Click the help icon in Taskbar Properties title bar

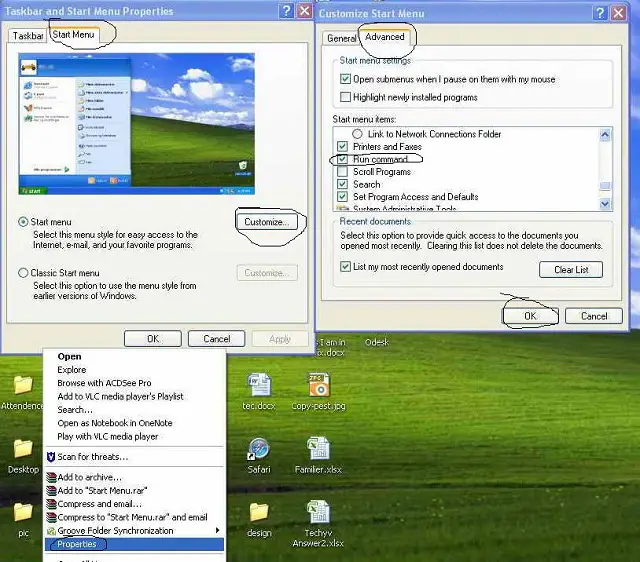coord(287,11)
